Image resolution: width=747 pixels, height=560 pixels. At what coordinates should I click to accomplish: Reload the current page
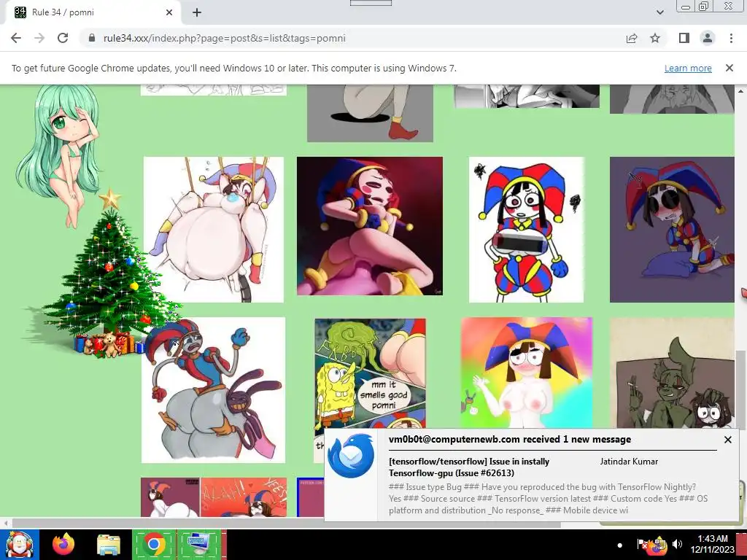coord(63,38)
